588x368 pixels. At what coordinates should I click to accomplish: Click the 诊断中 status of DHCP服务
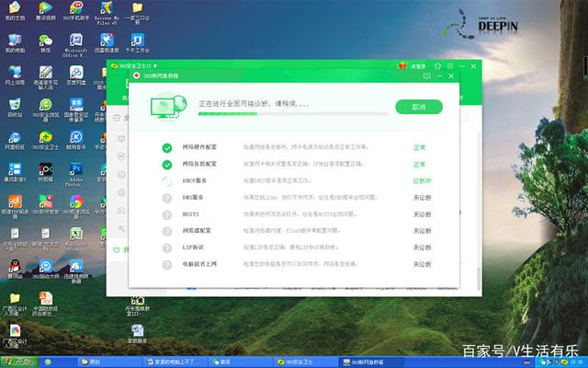[422, 181]
